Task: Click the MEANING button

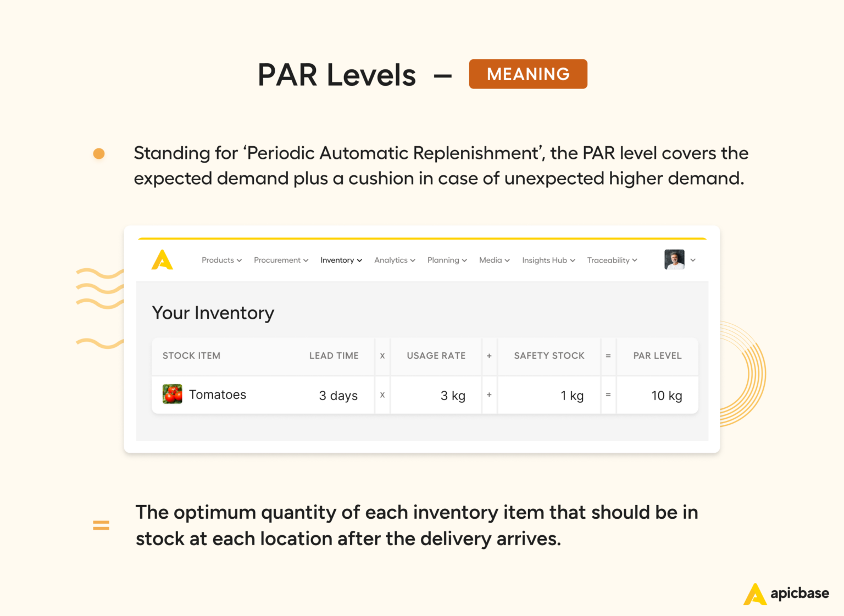Action: point(527,74)
